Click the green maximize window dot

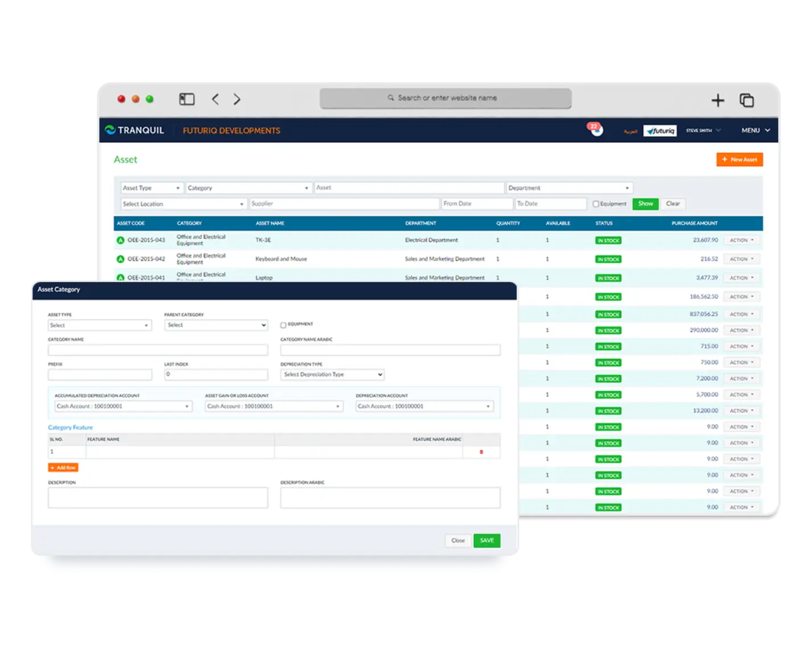pos(150,99)
